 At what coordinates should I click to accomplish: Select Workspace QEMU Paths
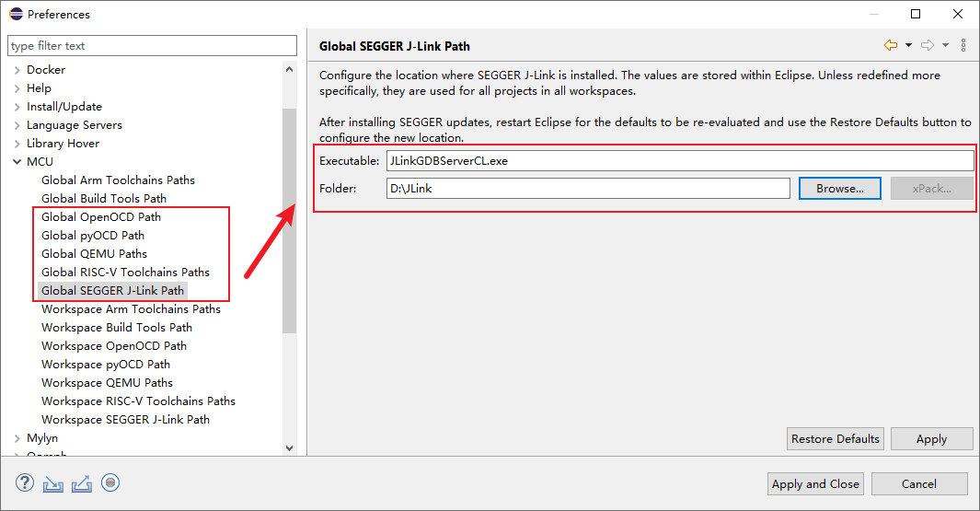tap(108, 383)
